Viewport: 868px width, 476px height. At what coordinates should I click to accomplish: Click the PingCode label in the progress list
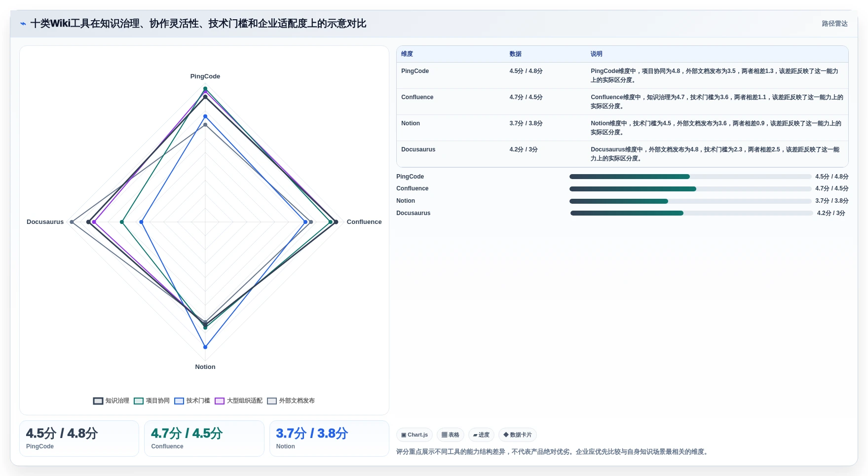[x=410, y=177]
